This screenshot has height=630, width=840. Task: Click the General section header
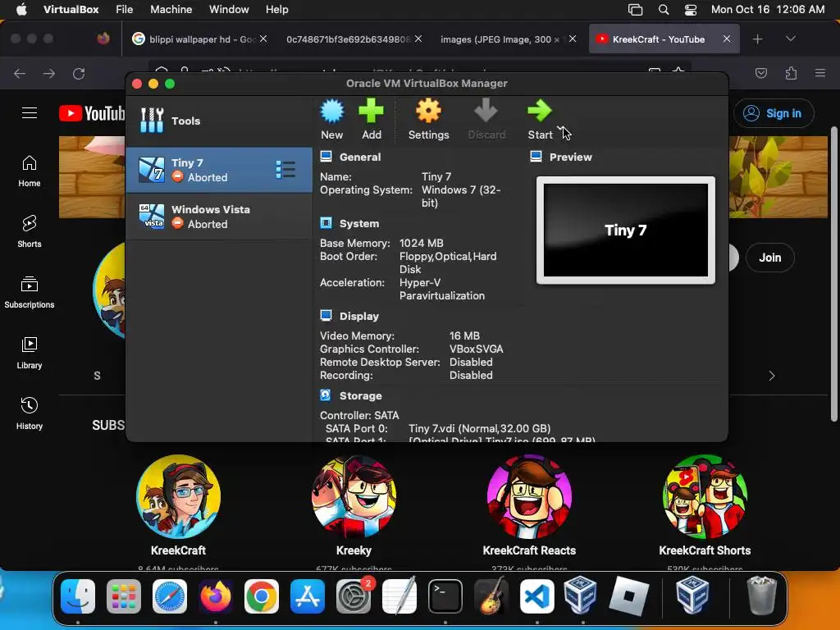pos(360,157)
